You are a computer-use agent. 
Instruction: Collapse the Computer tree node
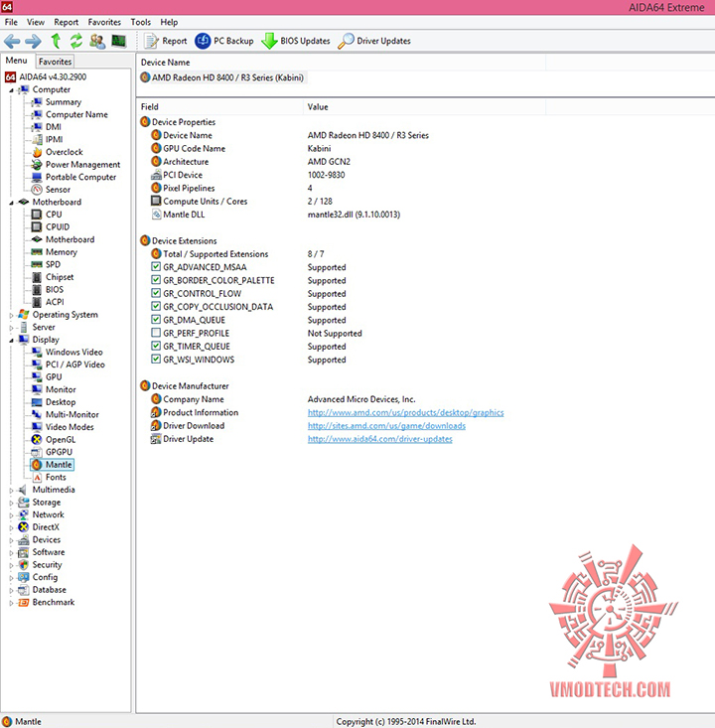point(11,90)
